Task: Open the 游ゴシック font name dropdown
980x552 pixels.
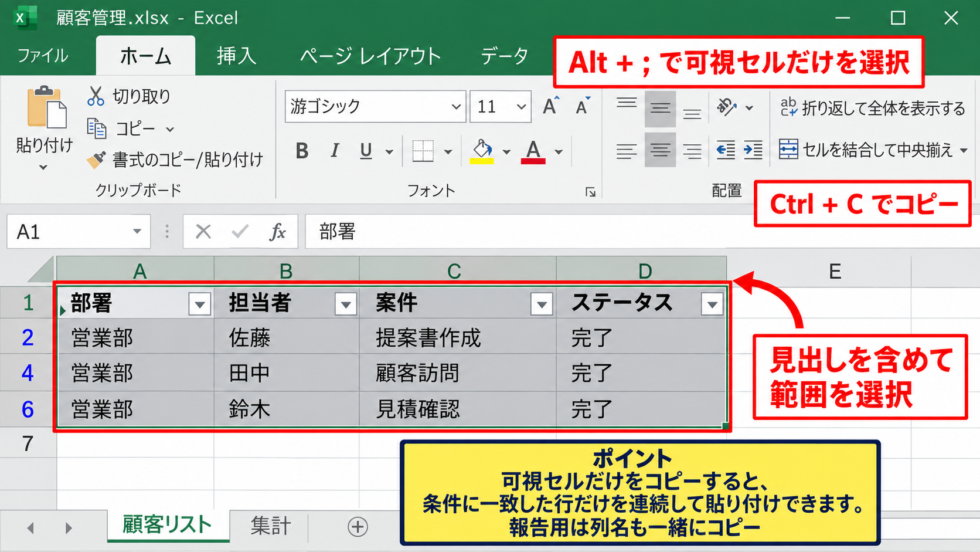Action: 455,107
